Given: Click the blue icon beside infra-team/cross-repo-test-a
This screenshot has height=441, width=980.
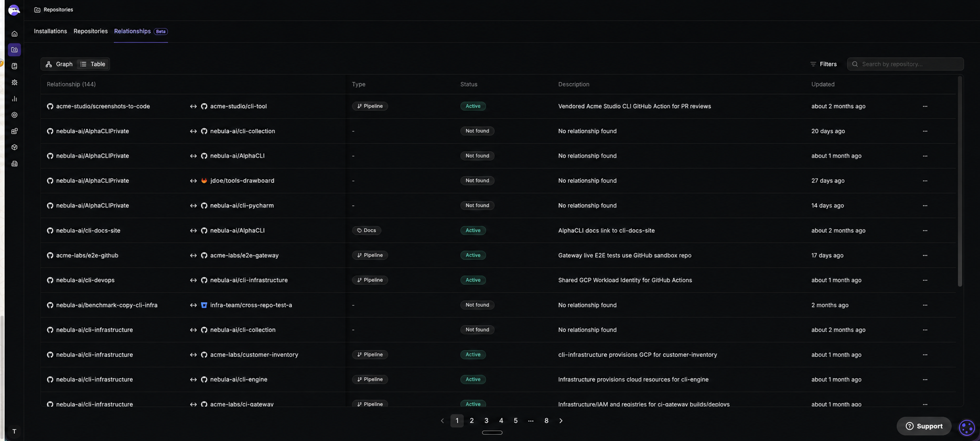Looking at the screenshot, I should 204,305.
